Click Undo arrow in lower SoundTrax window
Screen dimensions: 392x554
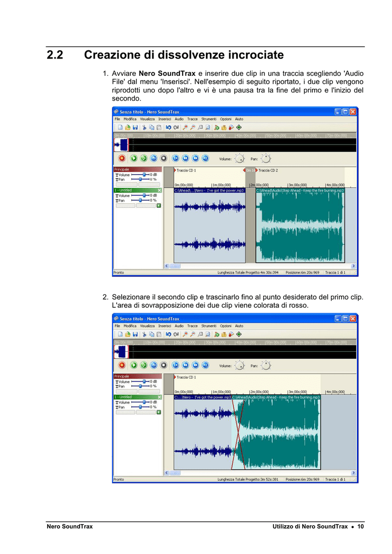pos(169,334)
